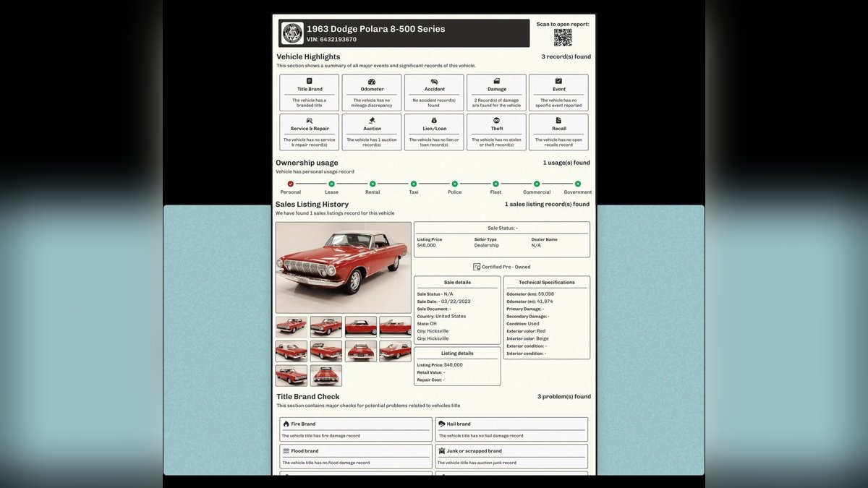The height and width of the screenshot is (488, 868).
Task: Click the Theft icon in Vehicle Highlights
Action: (x=497, y=120)
